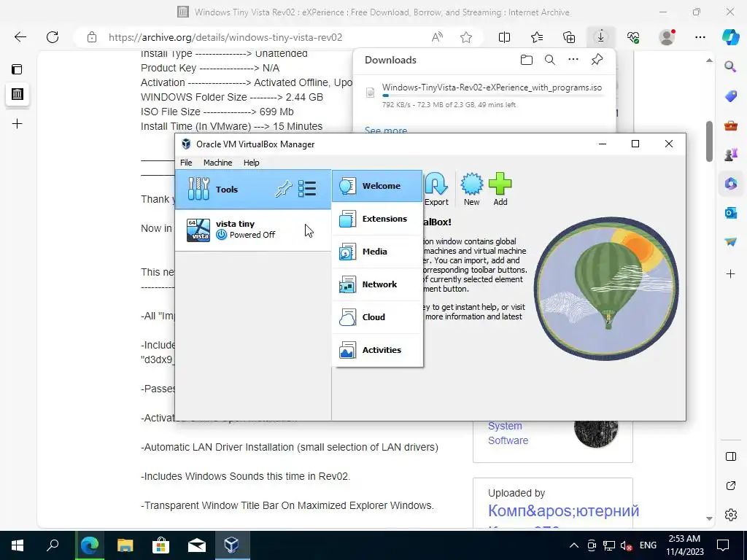Refresh the archive.org page
This screenshot has width=747, height=560.
(x=53, y=37)
